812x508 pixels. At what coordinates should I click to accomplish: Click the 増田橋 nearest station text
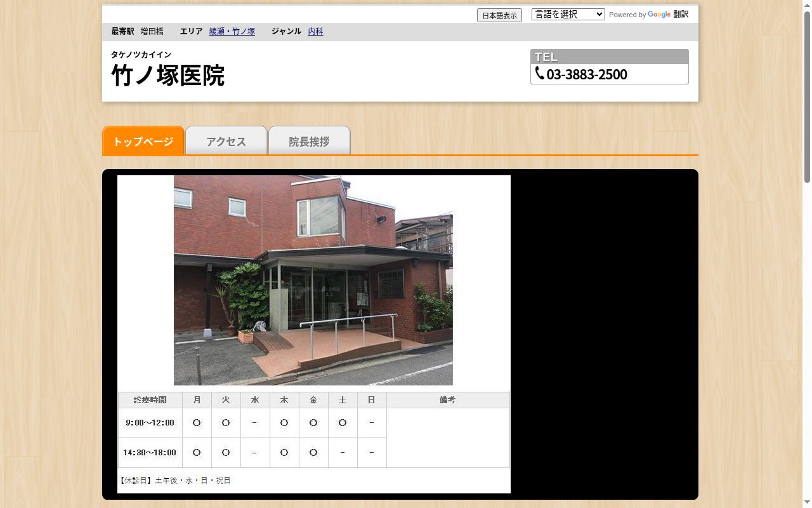point(152,31)
